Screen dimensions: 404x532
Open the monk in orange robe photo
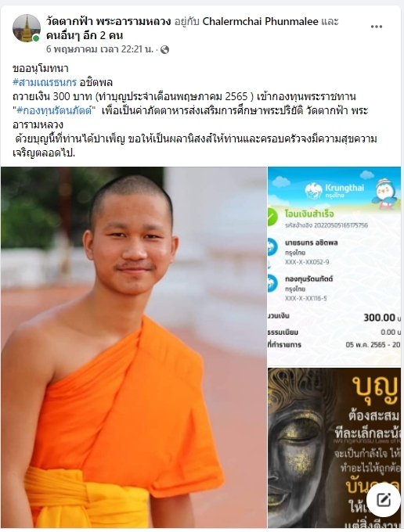(134, 347)
